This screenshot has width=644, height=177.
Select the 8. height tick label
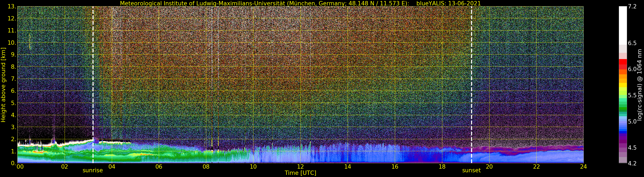point(14,67)
